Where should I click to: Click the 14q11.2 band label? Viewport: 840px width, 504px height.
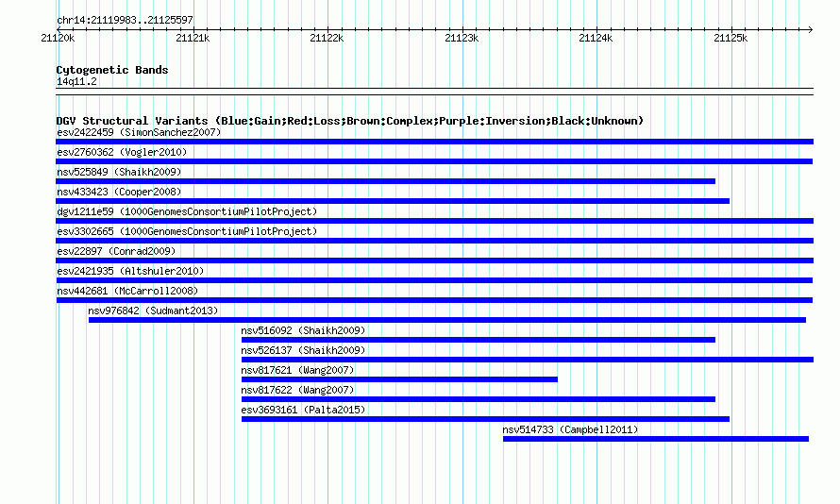tap(76, 81)
